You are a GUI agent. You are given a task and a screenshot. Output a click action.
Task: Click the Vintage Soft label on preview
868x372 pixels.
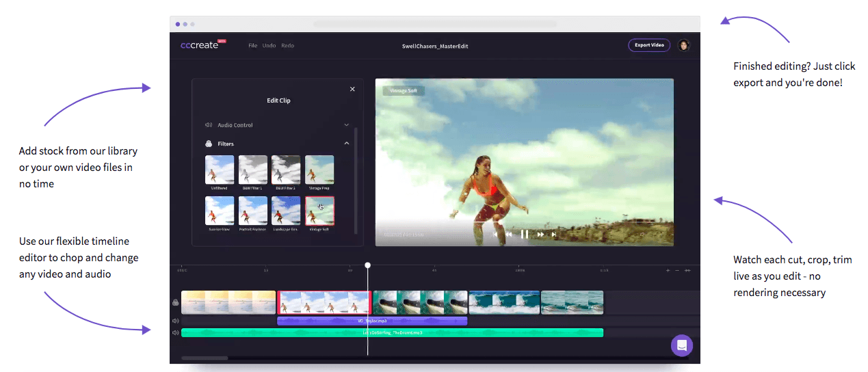[x=404, y=90]
